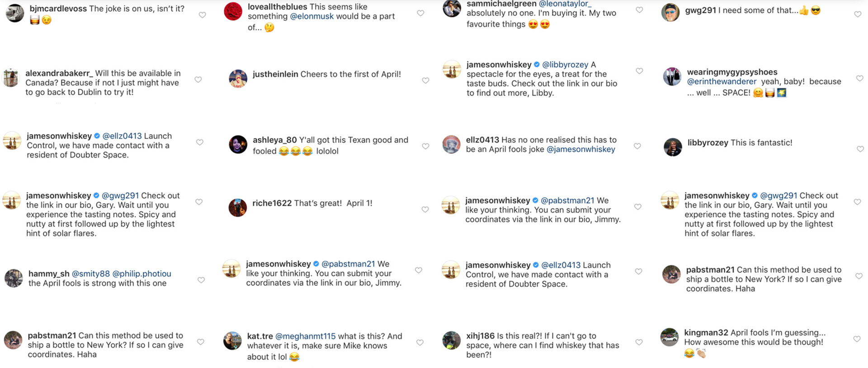Click ellz0413's avatar image
868x368 pixels.
pyautogui.click(x=451, y=145)
